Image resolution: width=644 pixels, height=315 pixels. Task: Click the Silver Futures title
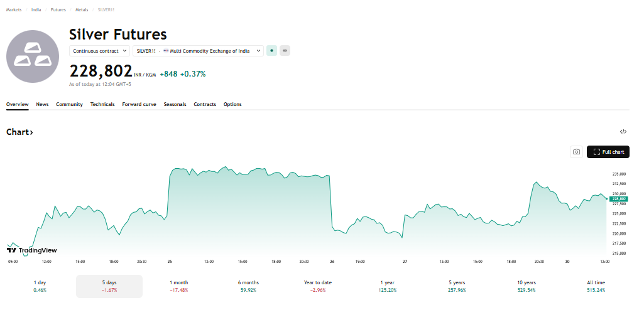[x=118, y=34]
